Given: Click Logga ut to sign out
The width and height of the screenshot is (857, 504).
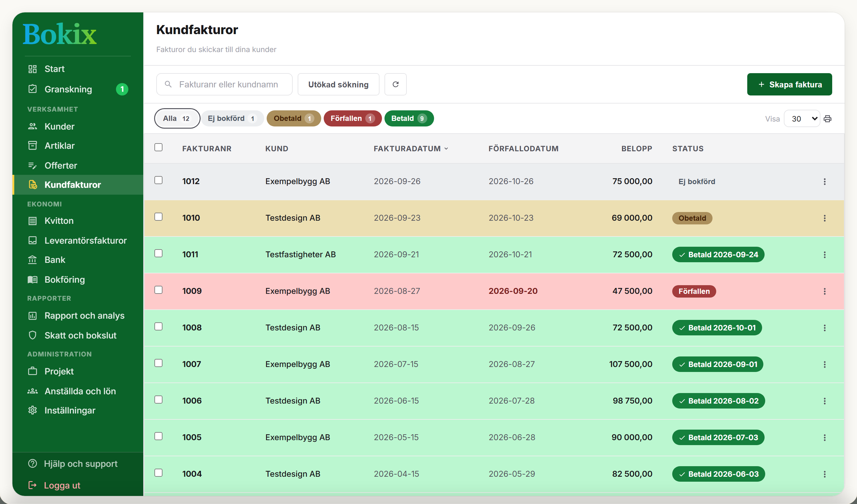Looking at the screenshot, I should [x=54, y=485].
